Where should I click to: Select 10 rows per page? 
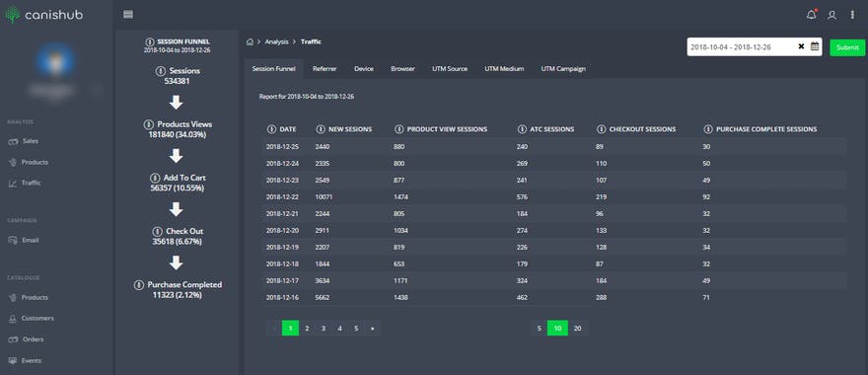coord(557,329)
